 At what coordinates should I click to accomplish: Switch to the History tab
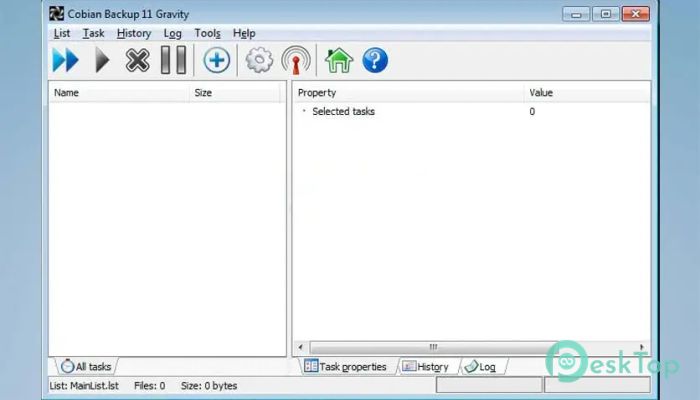tap(426, 367)
